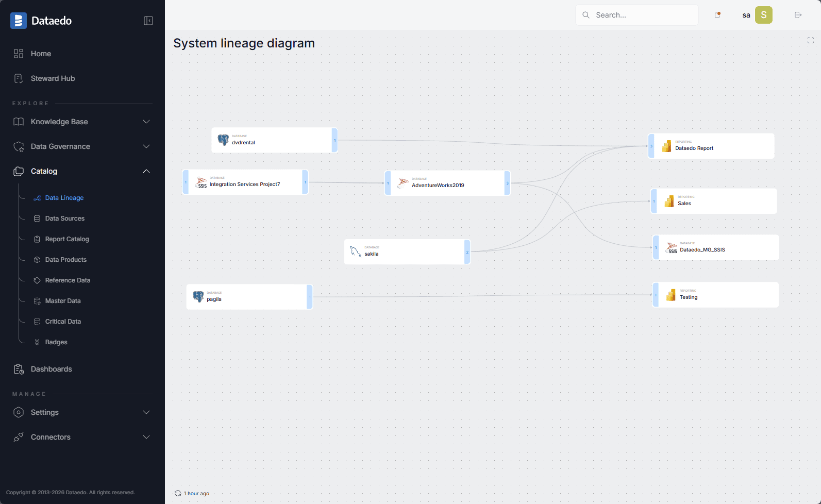The height and width of the screenshot is (504, 821).
Task: Open the Steward Hub icon
Action: (x=19, y=78)
